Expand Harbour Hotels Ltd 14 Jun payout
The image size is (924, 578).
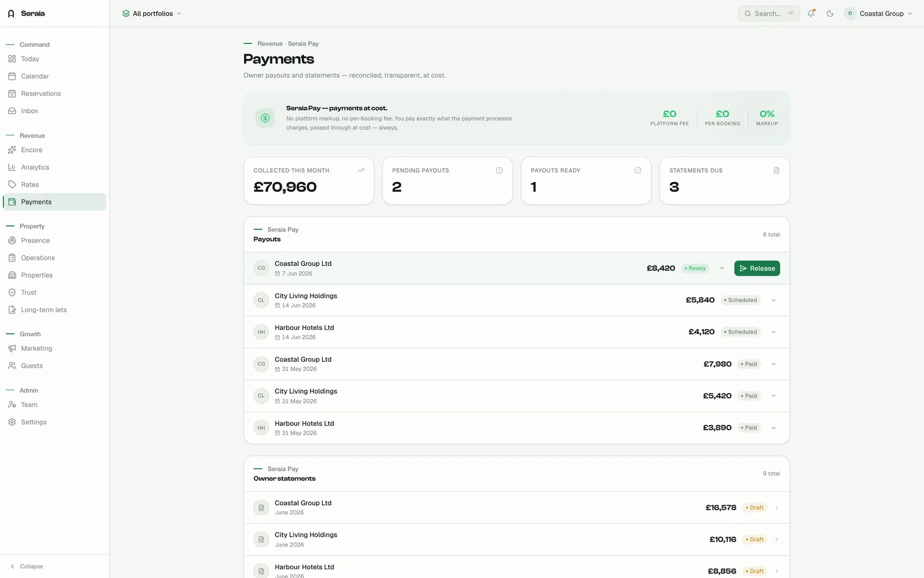click(773, 332)
